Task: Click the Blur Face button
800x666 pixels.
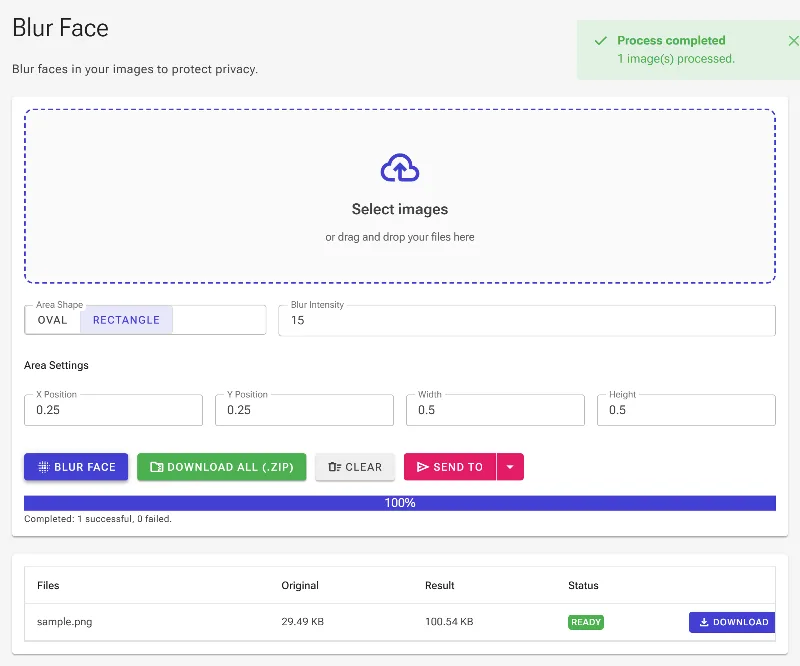Action: (x=76, y=467)
